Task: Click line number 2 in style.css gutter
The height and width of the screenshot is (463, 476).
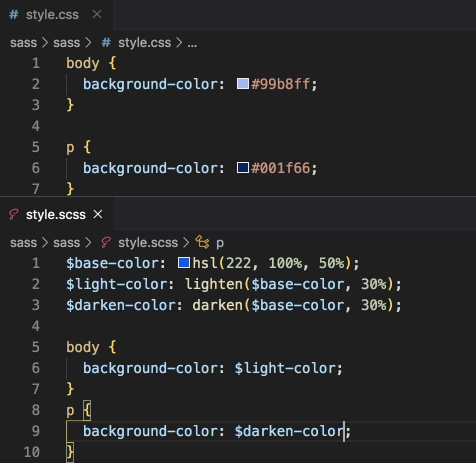Action: (x=36, y=84)
